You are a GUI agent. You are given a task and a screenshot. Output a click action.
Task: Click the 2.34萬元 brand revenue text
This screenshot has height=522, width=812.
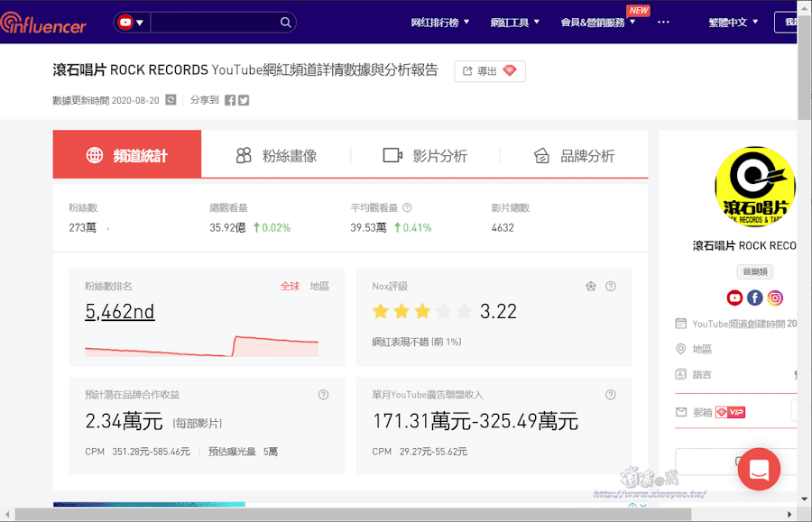pyautogui.click(x=125, y=421)
